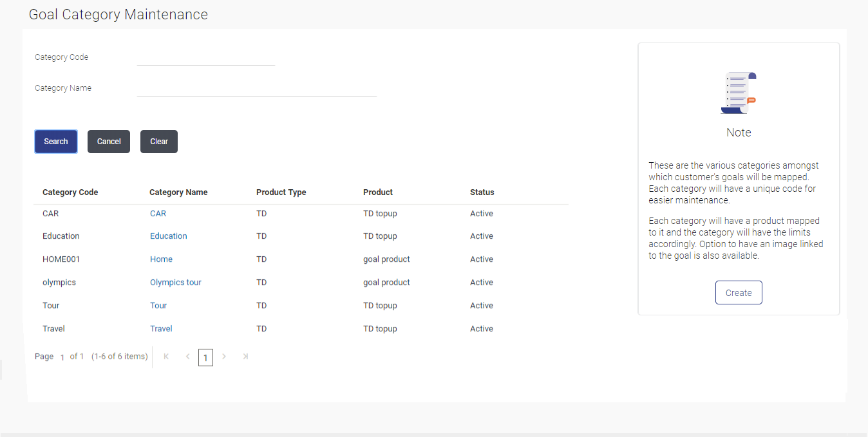Open the Tour category link
The image size is (868, 437).
[158, 306]
